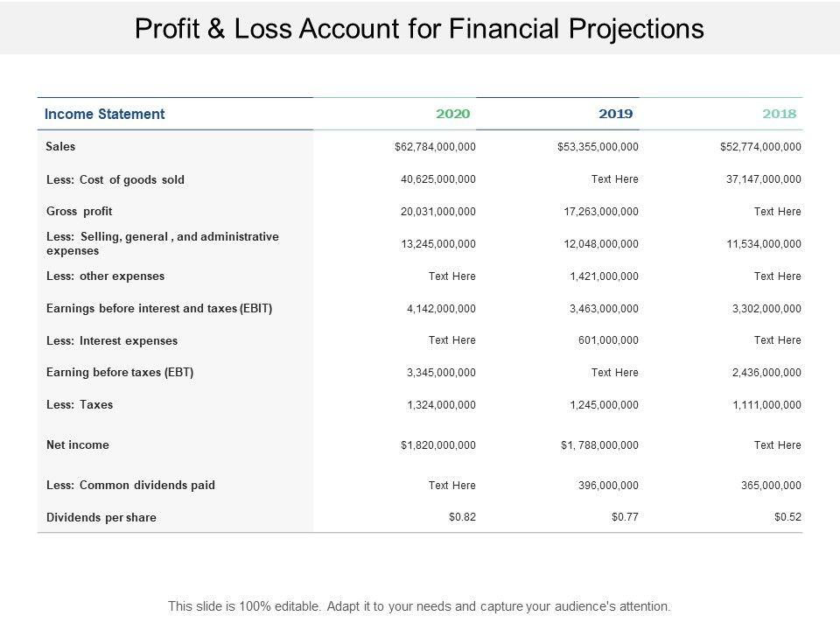Click "Text Here" in 2018 Gross profit
840x630 pixels.
pos(777,212)
